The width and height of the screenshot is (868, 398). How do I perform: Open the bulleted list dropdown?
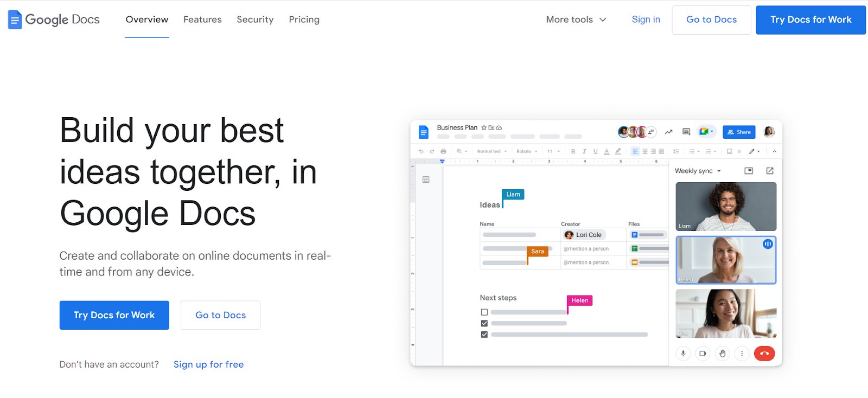tap(694, 151)
